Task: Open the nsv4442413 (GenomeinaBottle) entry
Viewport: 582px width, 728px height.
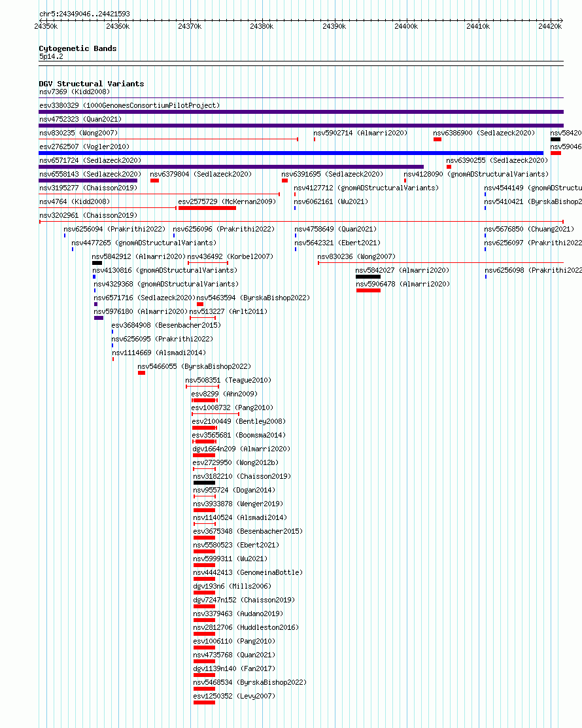Action: coord(248,572)
